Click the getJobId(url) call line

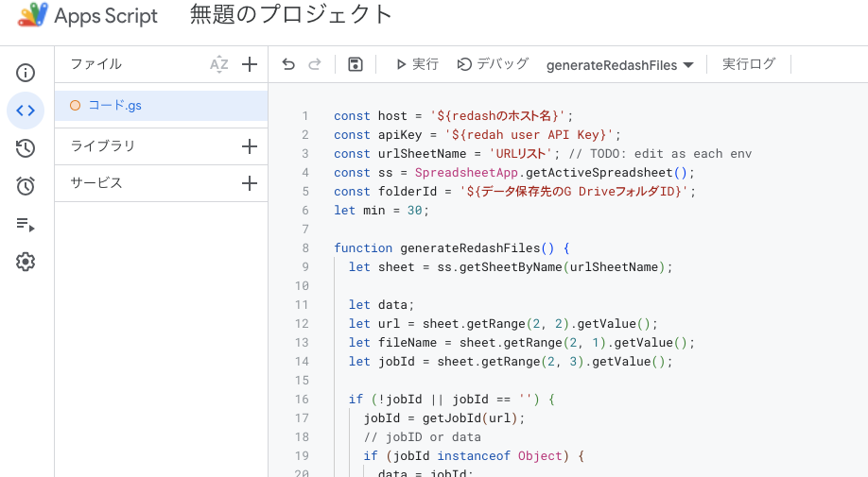[x=444, y=417]
